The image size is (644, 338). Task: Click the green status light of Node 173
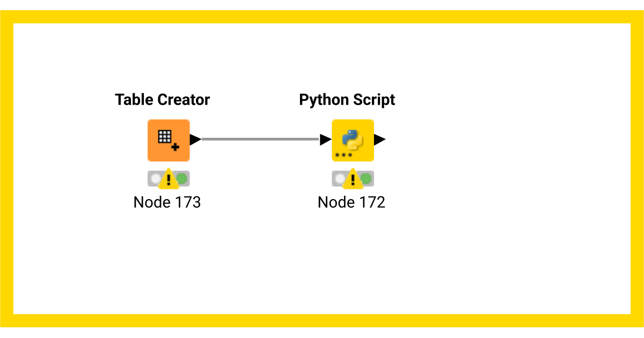point(182,178)
